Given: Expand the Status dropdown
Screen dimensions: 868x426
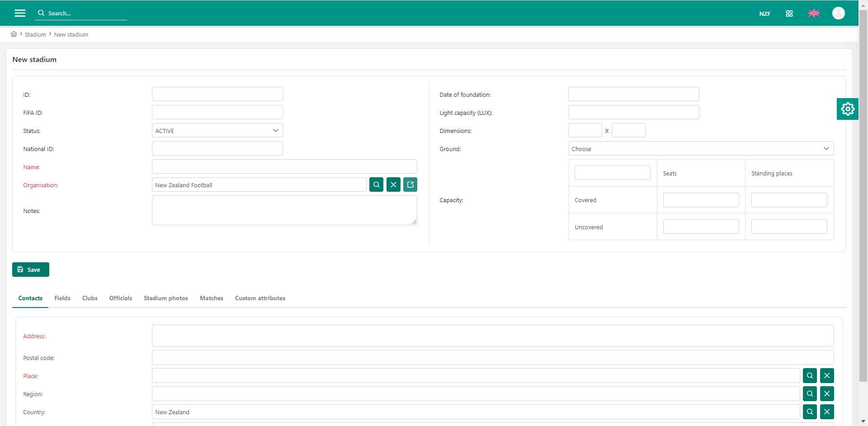Looking at the screenshot, I should click(217, 131).
